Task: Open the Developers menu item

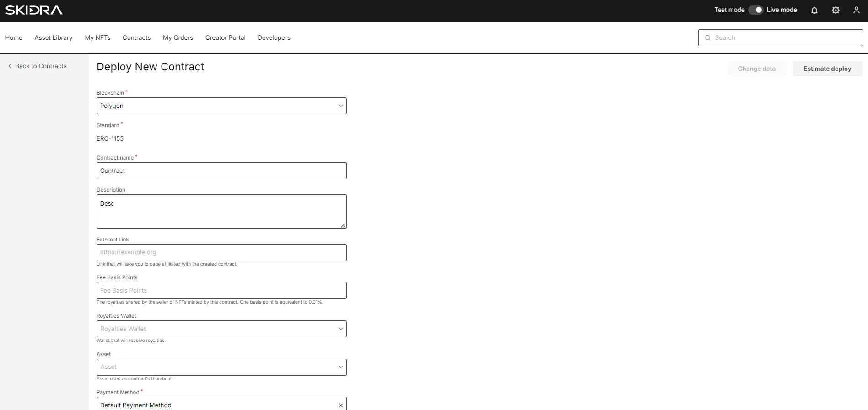Action: pyautogui.click(x=274, y=38)
